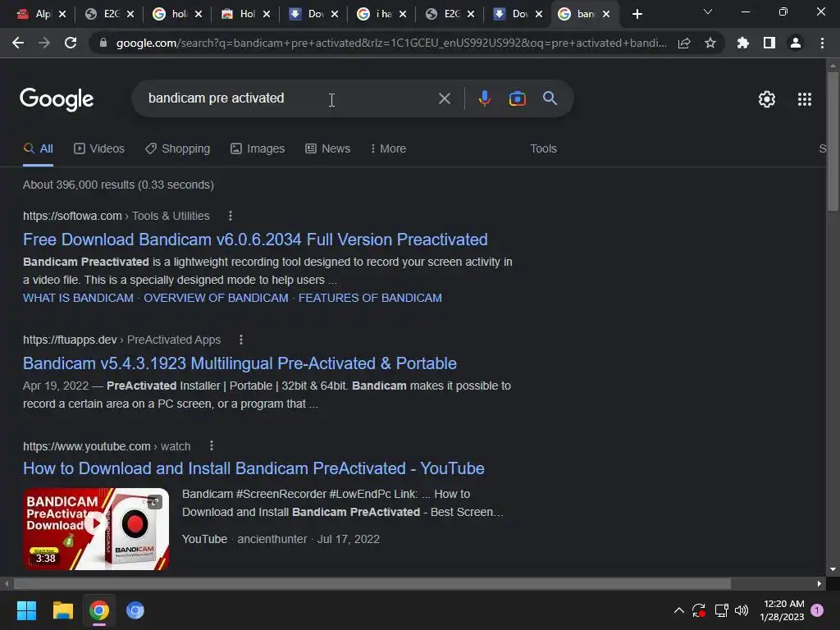Switch to Videos results
The height and width of the screenshot is (630, 840).
tap(99, 149)
